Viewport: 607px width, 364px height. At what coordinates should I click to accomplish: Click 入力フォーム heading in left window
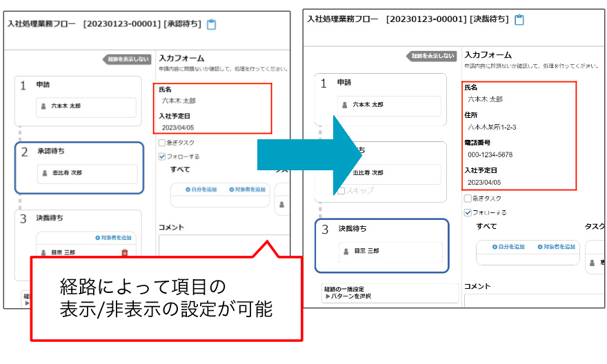pos(181,59)
